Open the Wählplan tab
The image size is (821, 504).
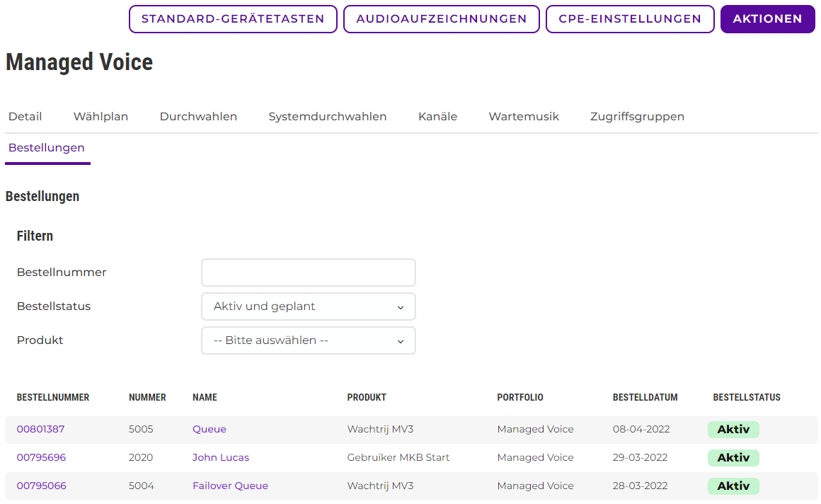pyautogui.click(x=101, y=116)
